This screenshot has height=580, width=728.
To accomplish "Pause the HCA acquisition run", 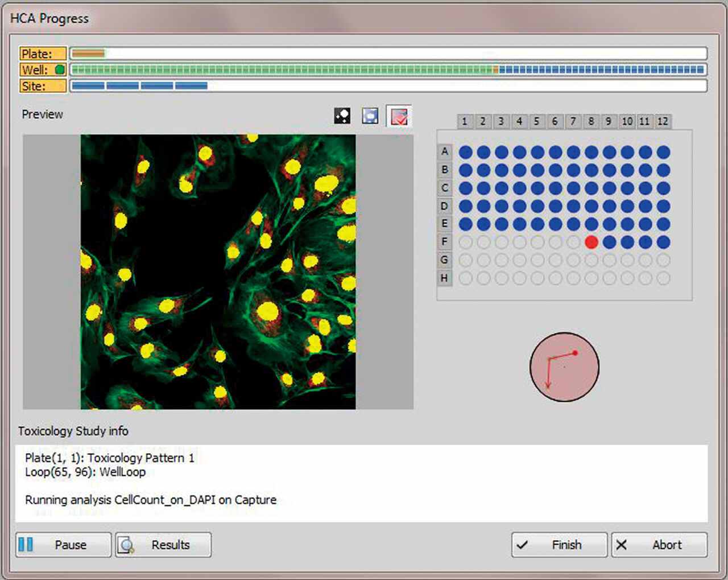I will [63, 545].
